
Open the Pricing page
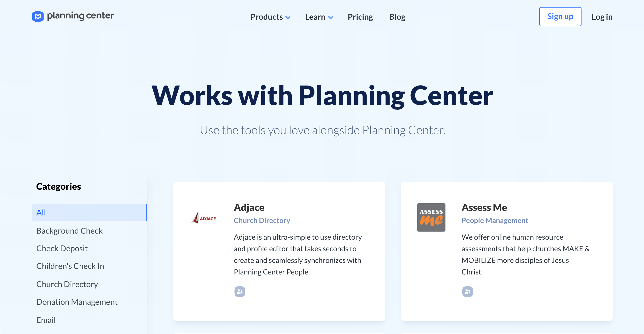tap(360, 17)
